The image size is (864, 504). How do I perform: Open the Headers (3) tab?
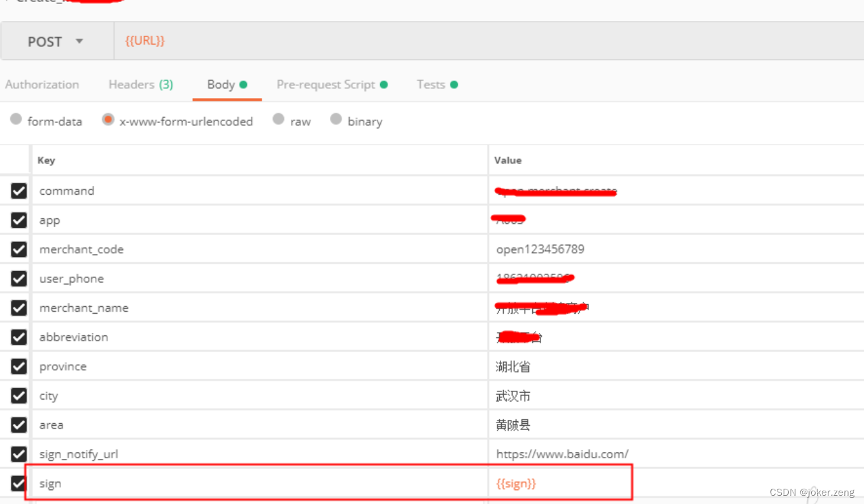pyautogui.click(x=140, y=84)
